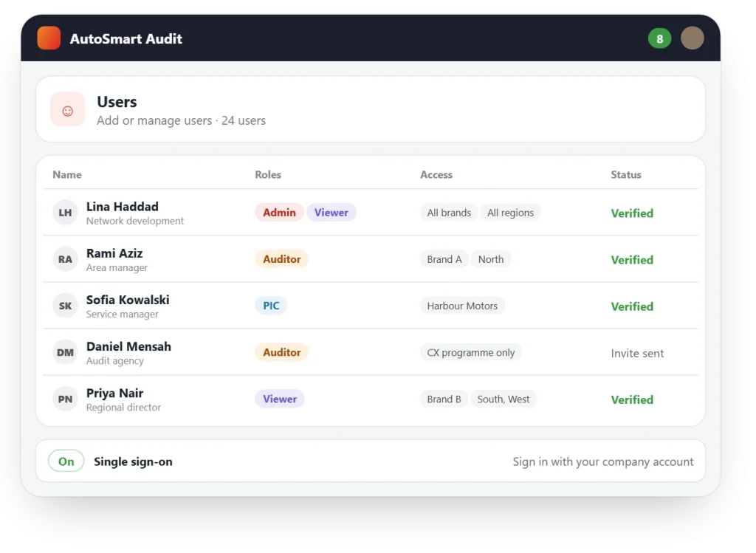This screenshot has width=756, height=553.
Task: Click the CX programme only access chip
Action: [470, 352]
